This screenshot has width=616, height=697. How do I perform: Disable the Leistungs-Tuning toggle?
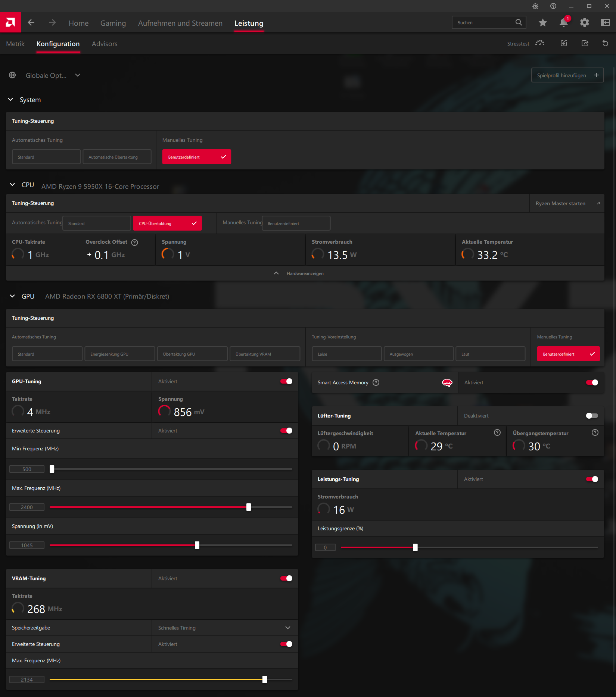point(592,479)
